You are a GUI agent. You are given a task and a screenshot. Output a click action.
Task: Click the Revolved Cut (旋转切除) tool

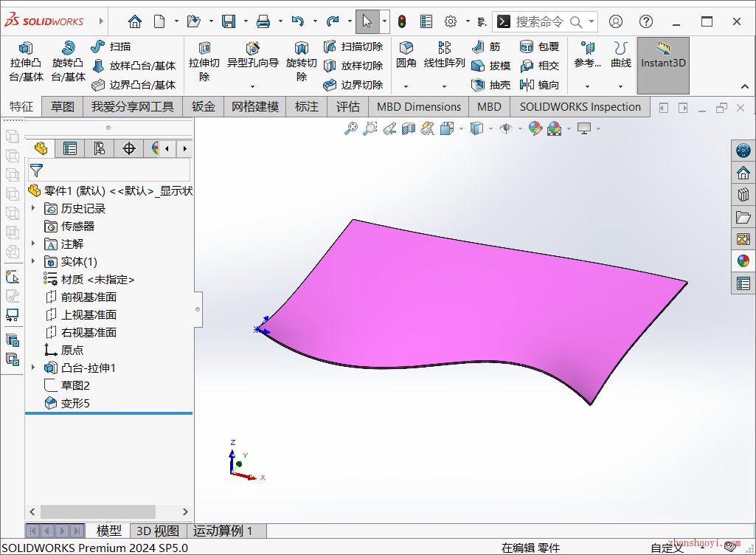(302, 62)
